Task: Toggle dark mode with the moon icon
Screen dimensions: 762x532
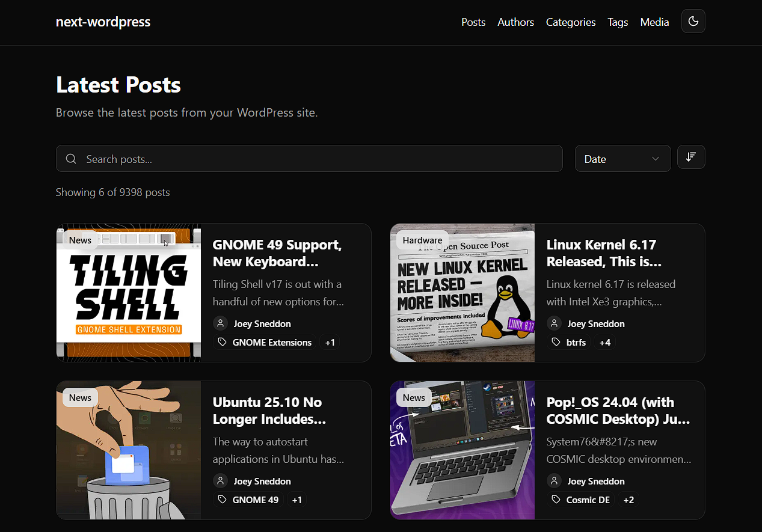Action: click(693, 22)
